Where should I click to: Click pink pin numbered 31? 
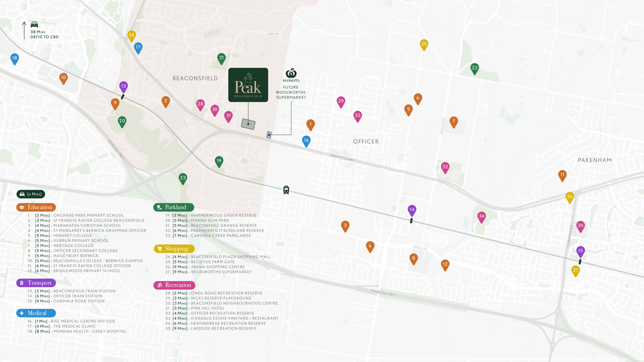(228, 117)
